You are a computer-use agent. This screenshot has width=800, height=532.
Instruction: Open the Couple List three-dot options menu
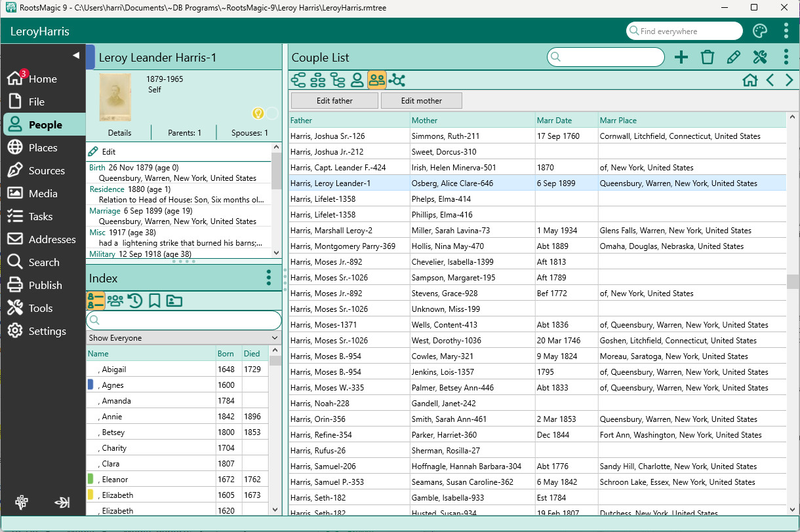[x=786, y=58]
